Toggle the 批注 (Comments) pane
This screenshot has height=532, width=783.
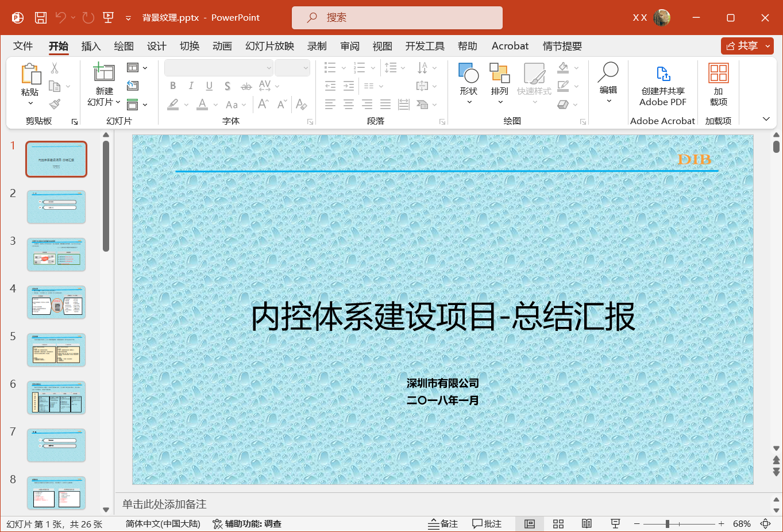pos(487,523)
